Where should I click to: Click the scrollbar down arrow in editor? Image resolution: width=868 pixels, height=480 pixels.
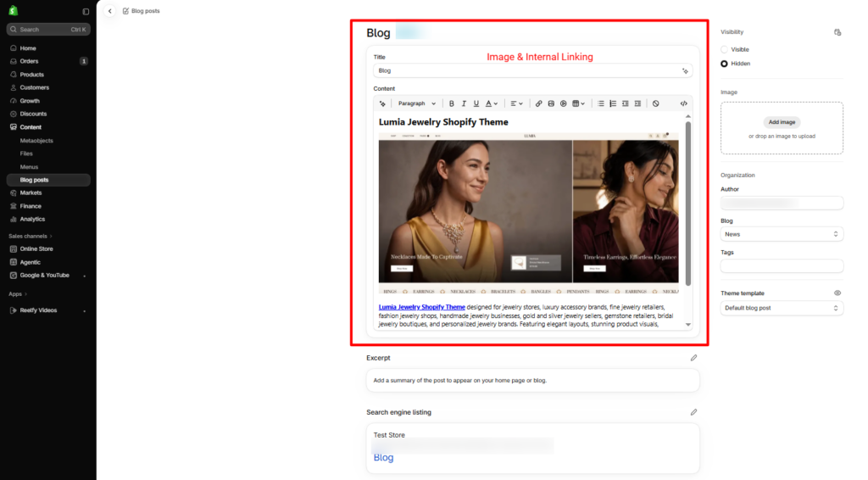click(688, 325)
